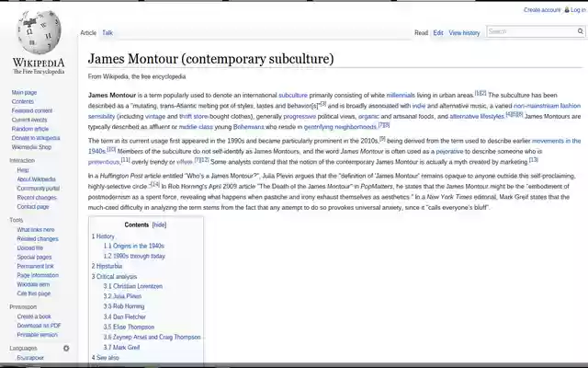This screenshot has height=368, width=588.
Task: Open the vintage link
Action: 155,117
